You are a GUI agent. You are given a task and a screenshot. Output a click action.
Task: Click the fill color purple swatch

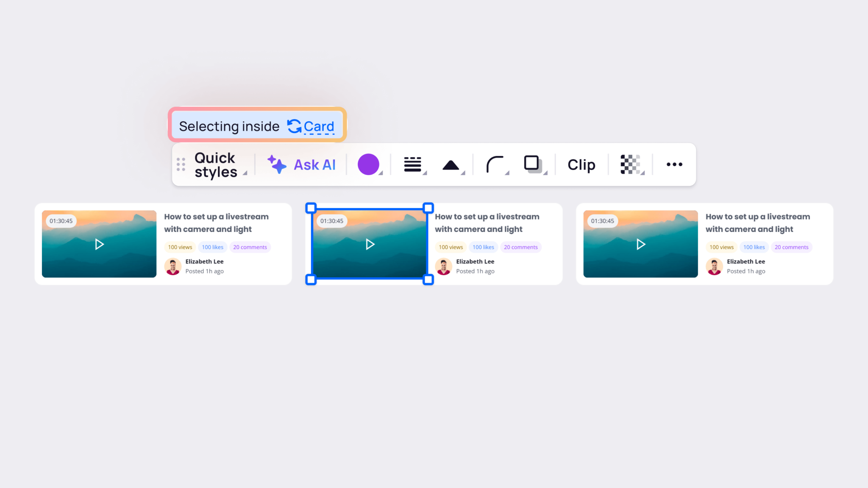pyautogui.click(x=368, y=165)
